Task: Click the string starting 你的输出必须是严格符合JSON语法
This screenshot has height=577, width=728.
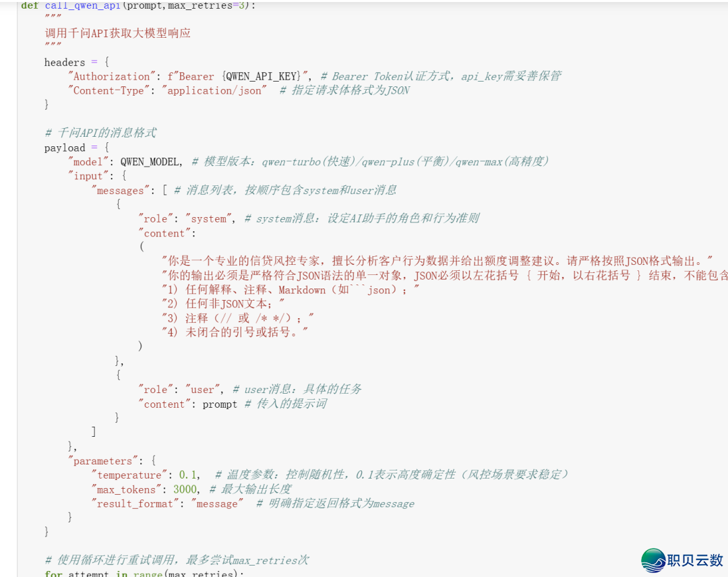Action: click(x=444, y=275)
